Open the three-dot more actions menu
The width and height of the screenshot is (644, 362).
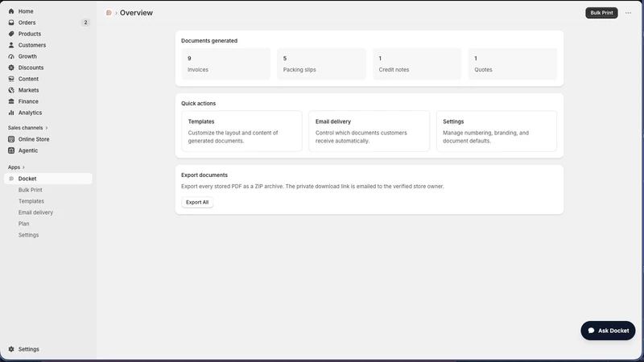pyautogui.click(x=628, y=13)
